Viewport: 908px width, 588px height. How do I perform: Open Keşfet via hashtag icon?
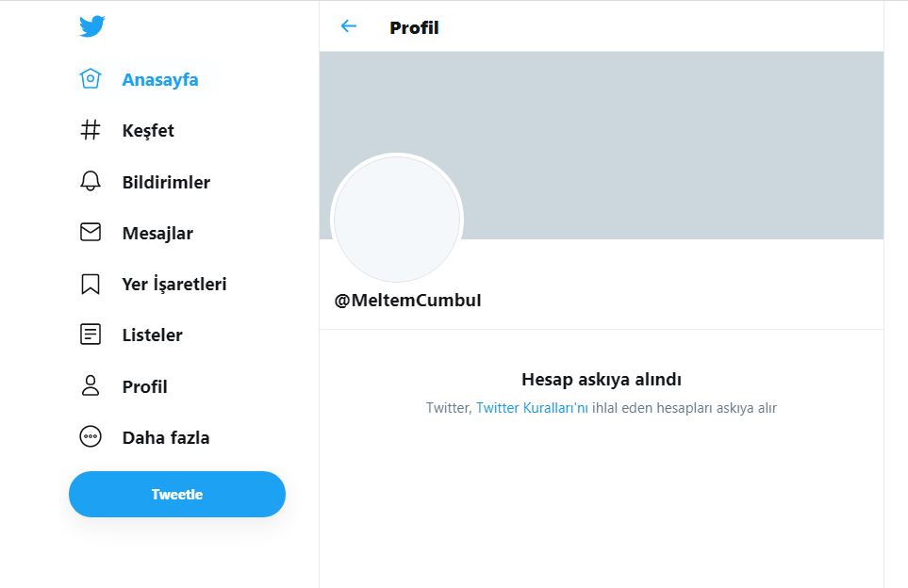coord(91,130)
